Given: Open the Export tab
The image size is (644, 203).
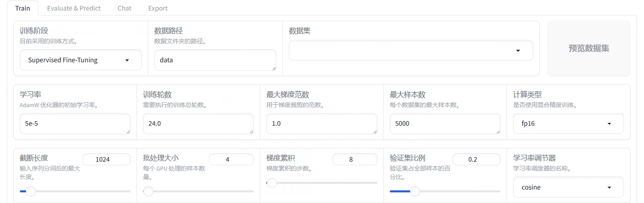Looking at the screenshot, I should pos(158,8).
